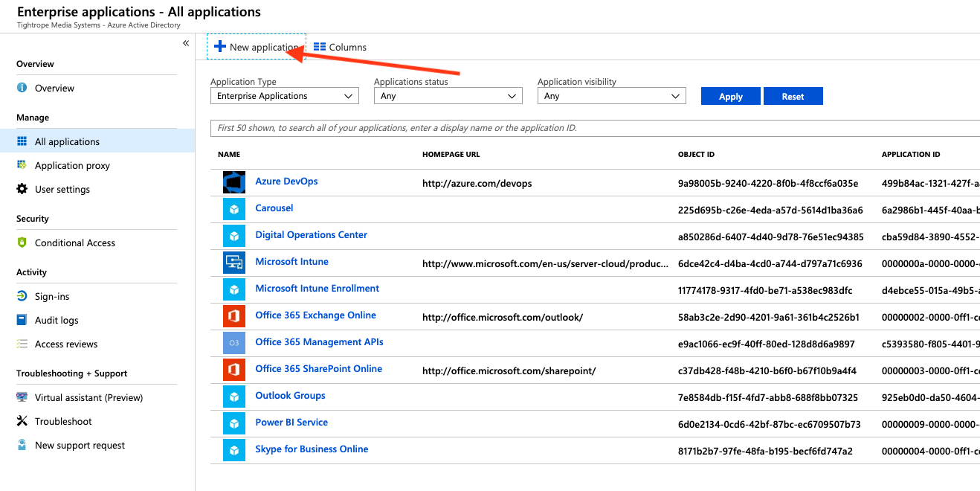The image size is (980, 491).
Task: Click the User settings gear icon
Action: (22, 189)
